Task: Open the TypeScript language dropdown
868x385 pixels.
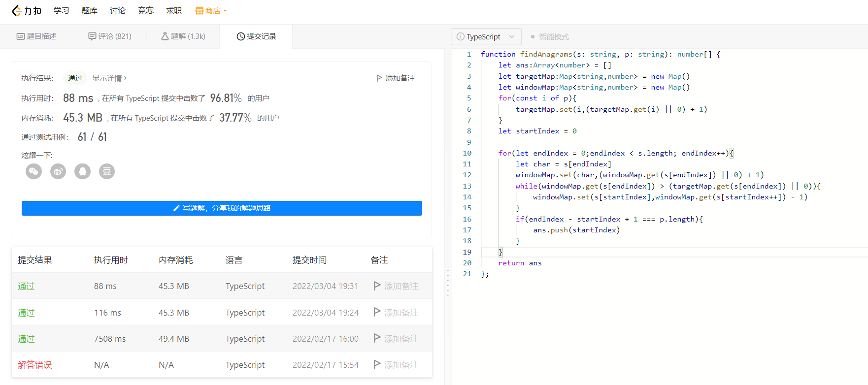Action: pos(486,36)
